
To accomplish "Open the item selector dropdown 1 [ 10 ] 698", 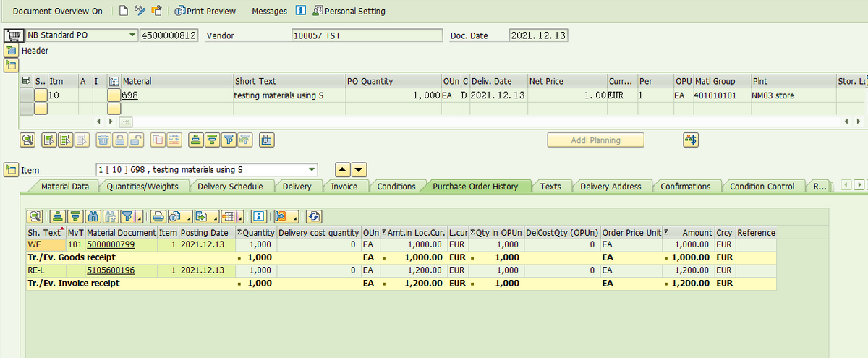I will (x=312, y=169).
